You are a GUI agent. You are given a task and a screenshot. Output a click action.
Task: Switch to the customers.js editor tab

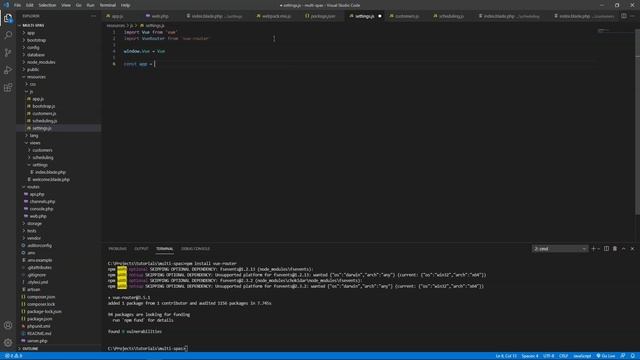407,16
